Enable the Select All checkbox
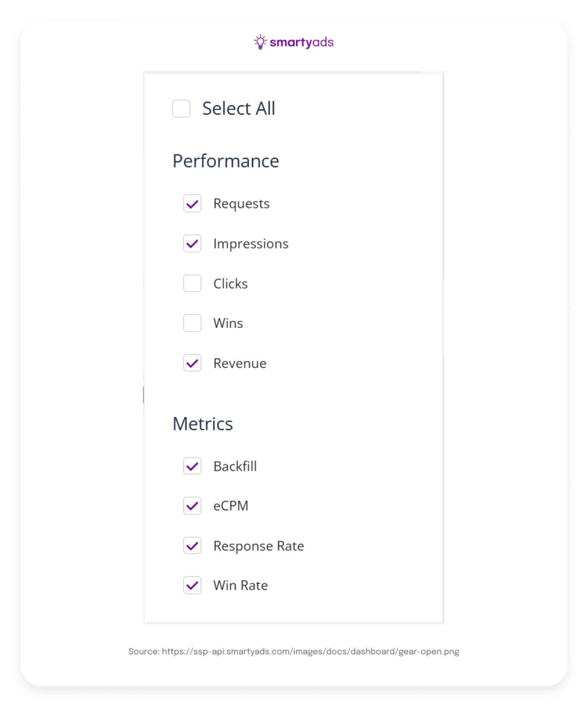This screenshot has height=707, width=588. pyautogui.click(x=181, y=108)
